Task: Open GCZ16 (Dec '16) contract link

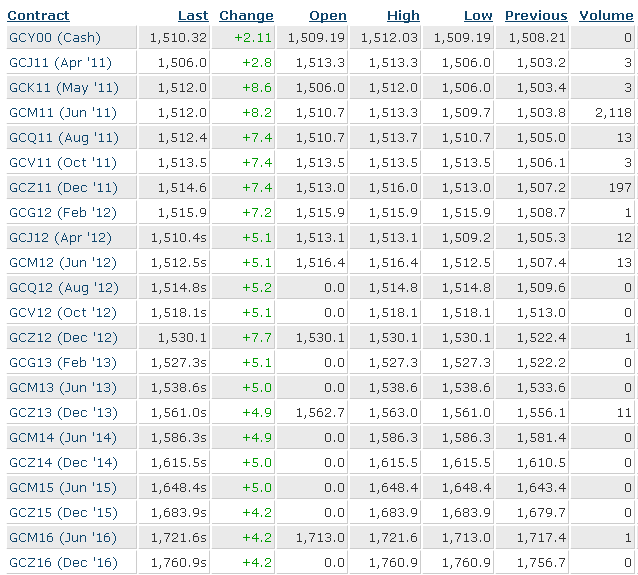Action: point(63,562)
